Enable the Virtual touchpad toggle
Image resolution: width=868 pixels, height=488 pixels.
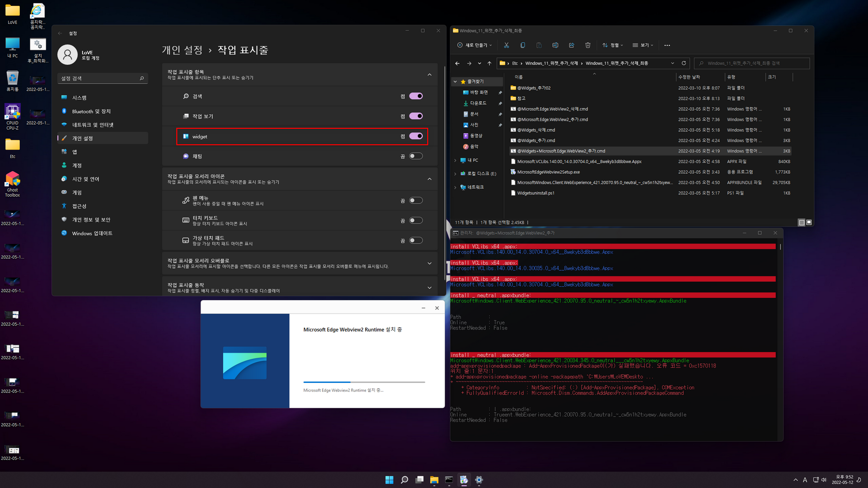click(x=416, y=241)
